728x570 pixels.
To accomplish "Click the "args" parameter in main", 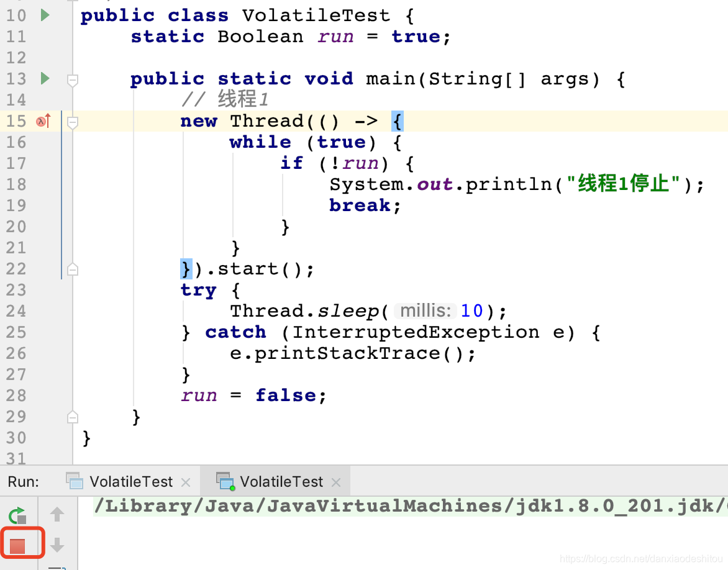I will point(564,79).
